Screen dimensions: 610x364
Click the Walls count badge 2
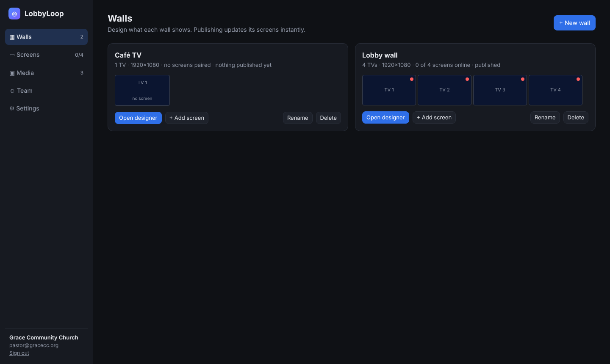click(x=82, y=37)
